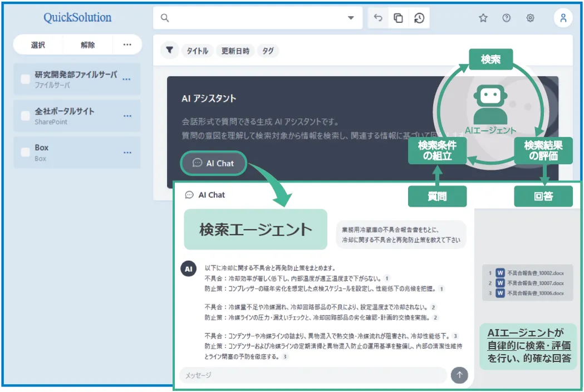
Task: Open help via the question mark icon
Action: (x=506, y=18)
